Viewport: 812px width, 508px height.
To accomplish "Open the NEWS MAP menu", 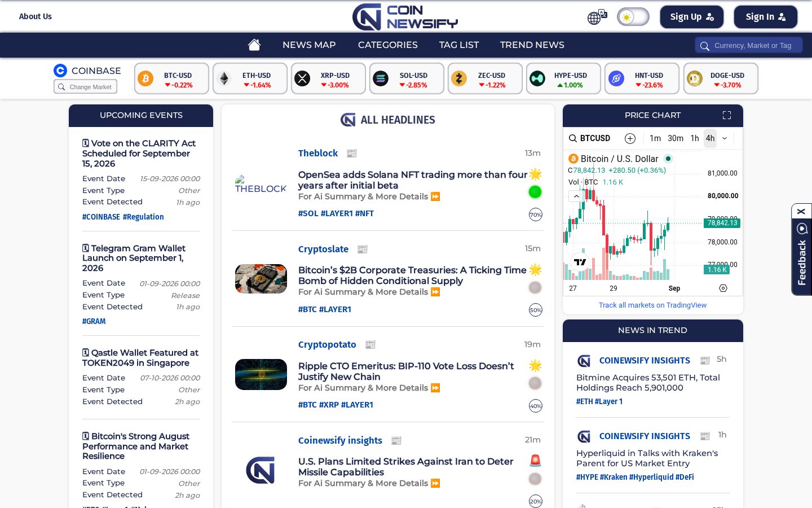I will (x=309, y=45).
